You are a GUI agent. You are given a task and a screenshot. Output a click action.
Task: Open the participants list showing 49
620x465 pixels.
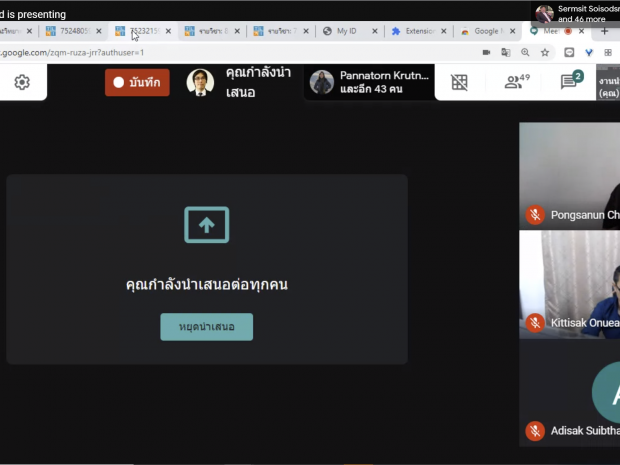coord(516,82)
